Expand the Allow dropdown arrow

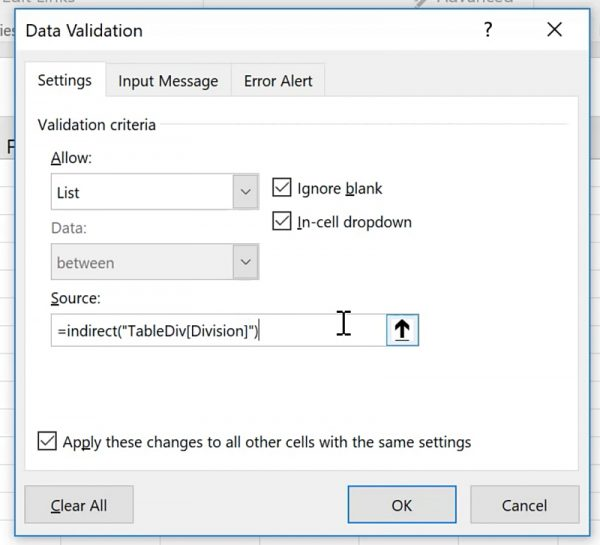[x=245, y=192]
